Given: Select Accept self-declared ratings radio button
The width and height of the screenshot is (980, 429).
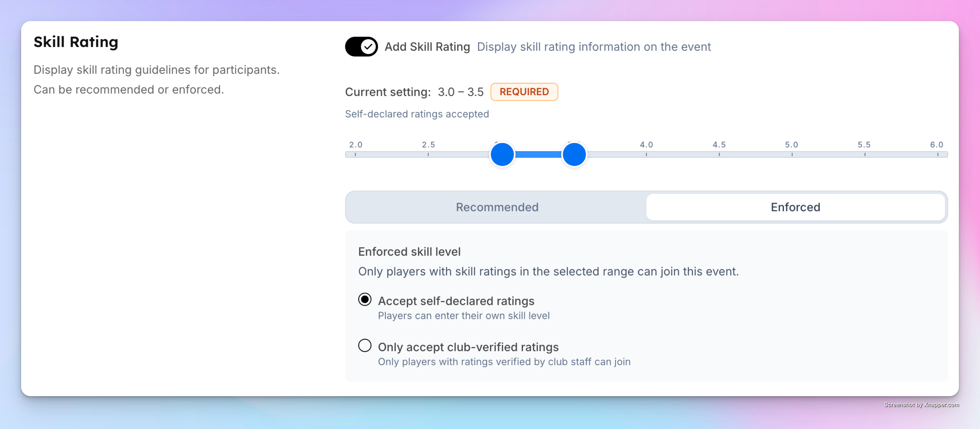Looking at the screenshot, I should (365, 299).
